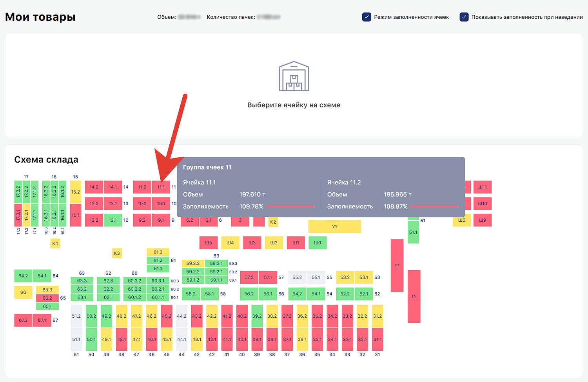Click yellow cell 66
The width and height of the screenshot is (588, 382).
(23, 292)
